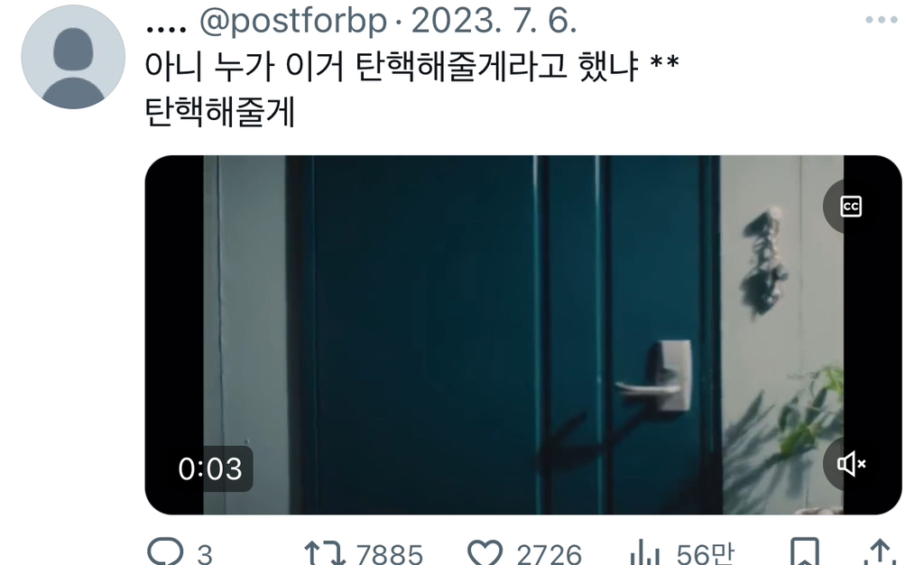Open the view analytics bar chart icon
The image size is (924, 565).
coord(644,554)
